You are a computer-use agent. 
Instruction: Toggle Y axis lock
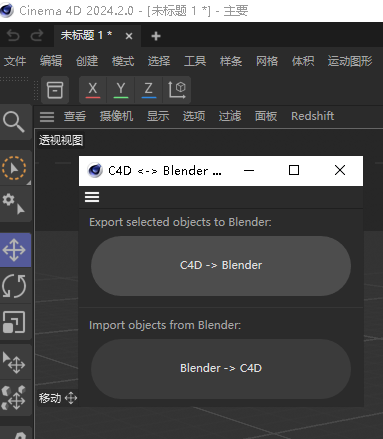121,90
